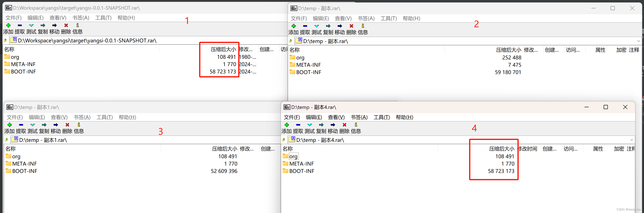Select BOOT-INF folder in 副本.rar window
Screen dimensions: 644x213
(308, 72)
